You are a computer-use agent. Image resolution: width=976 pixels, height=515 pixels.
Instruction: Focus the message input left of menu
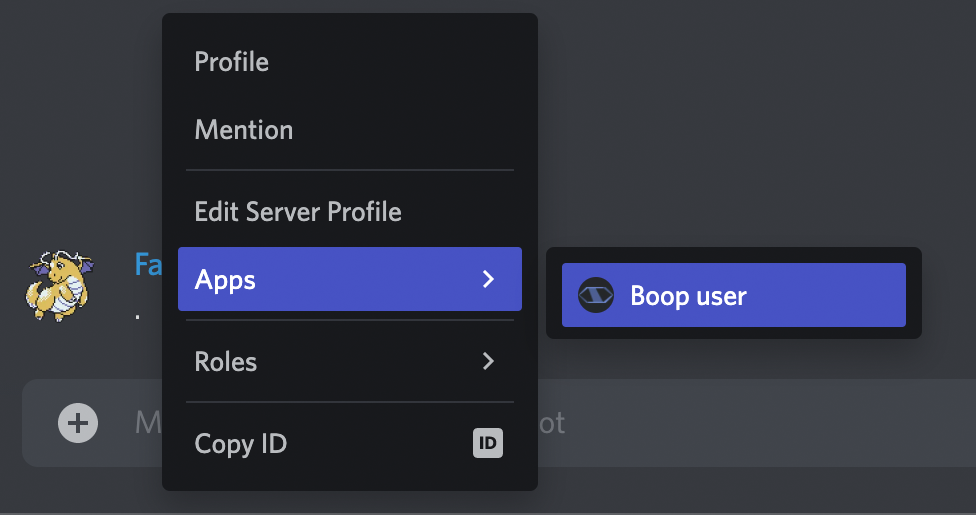pos(147,423)
